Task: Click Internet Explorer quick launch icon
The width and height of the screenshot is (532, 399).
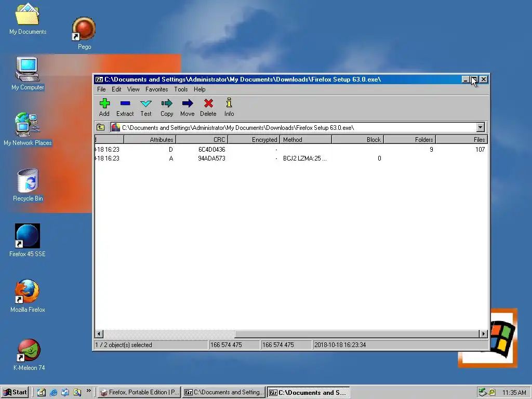Action: pyautogui.click(x=54, y=393)
